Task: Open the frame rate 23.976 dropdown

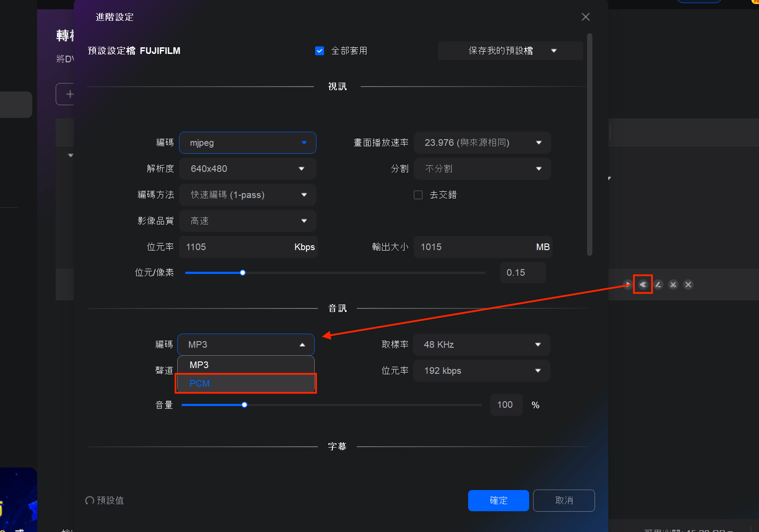Action: (x=482, y=143)
